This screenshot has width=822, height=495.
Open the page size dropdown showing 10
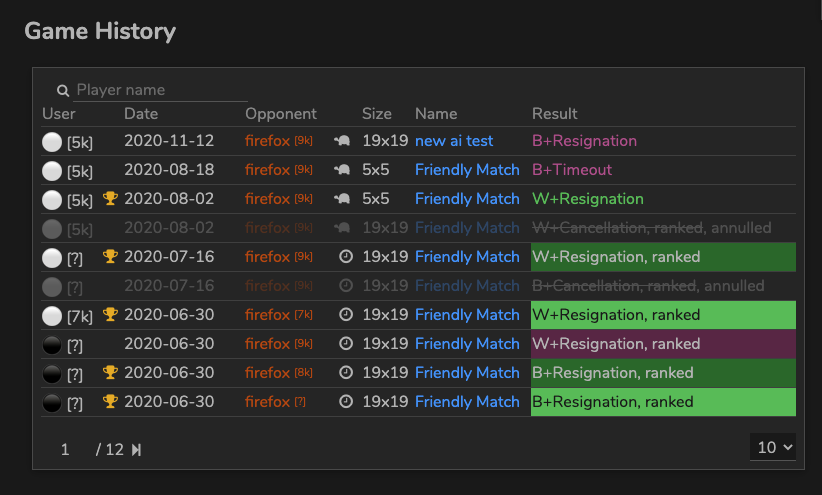[x=774, y=447]
